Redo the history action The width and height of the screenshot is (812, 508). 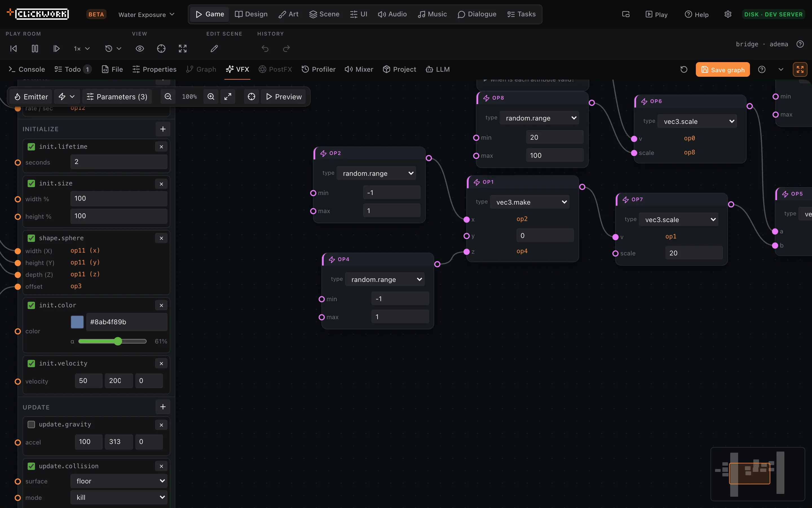click(286, 49)
